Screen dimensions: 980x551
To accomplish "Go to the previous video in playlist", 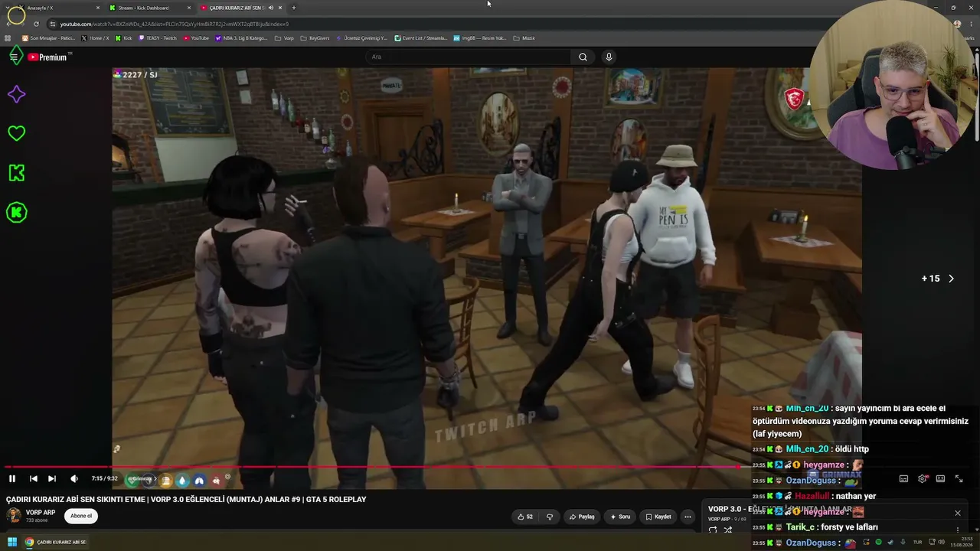I will (x=33, y=478).
